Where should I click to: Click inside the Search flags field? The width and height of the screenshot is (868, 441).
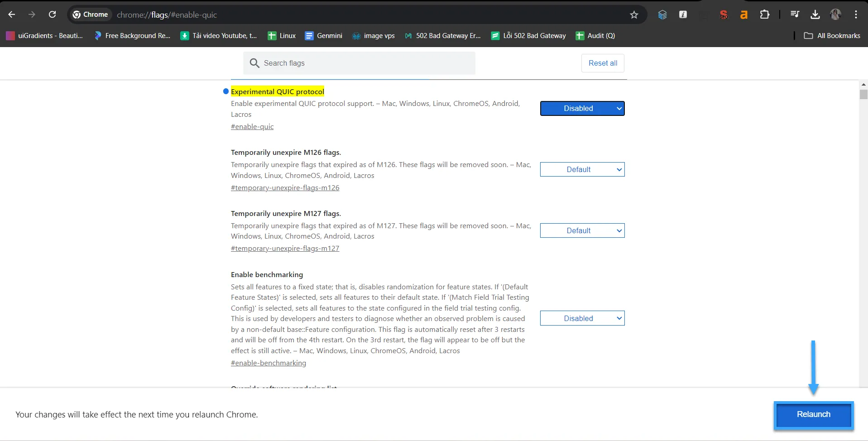point(358,63)
